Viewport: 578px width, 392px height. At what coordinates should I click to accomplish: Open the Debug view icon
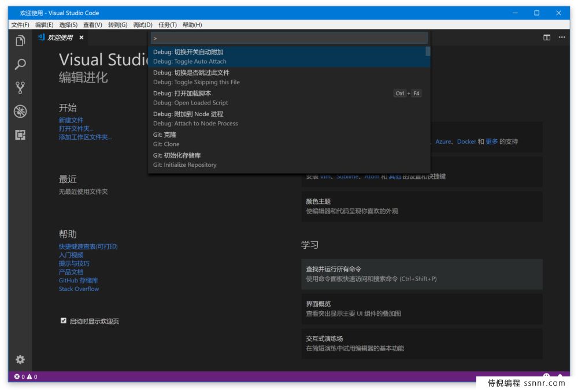pyautogui.click(x=20, y=111)
